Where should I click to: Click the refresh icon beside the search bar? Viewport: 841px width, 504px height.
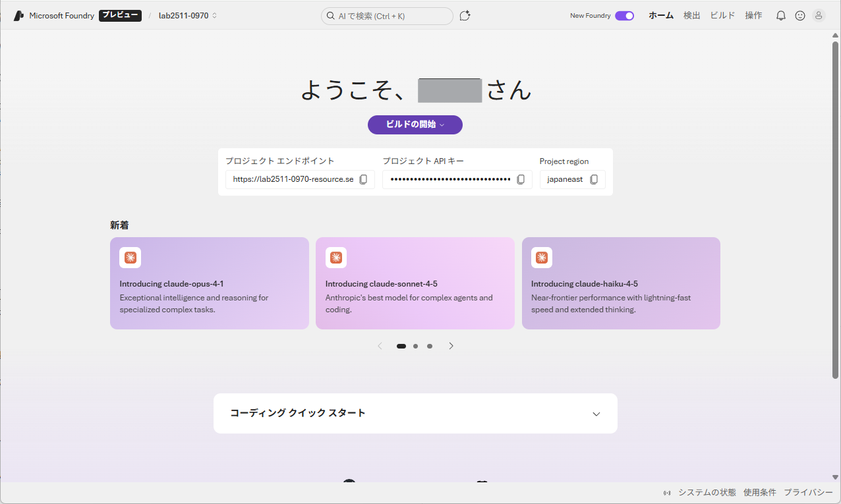[465, 15]
